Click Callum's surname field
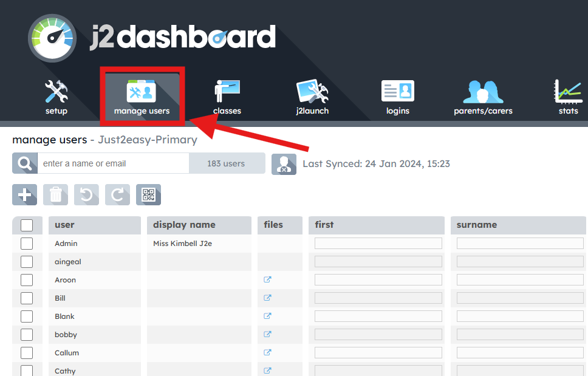588x376 pixels. (520, 352)
